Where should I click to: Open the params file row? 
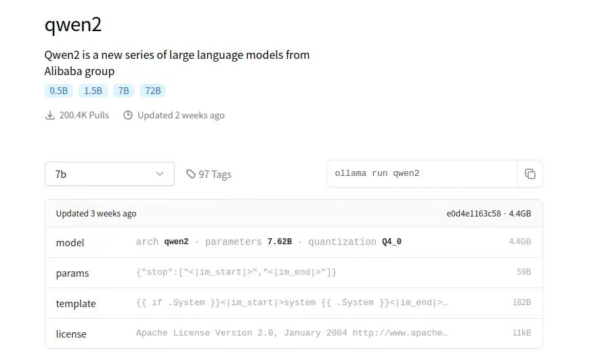pyautogui.click(x=294, y=273)
